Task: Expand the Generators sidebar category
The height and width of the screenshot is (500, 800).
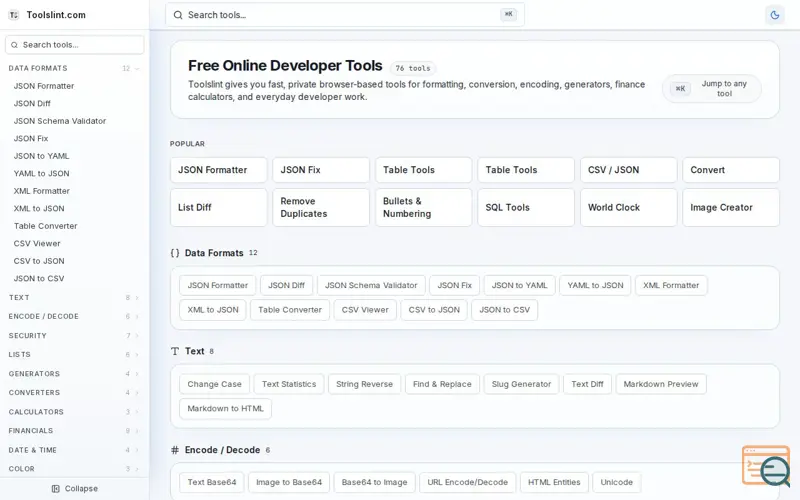Action: (74, 374)
